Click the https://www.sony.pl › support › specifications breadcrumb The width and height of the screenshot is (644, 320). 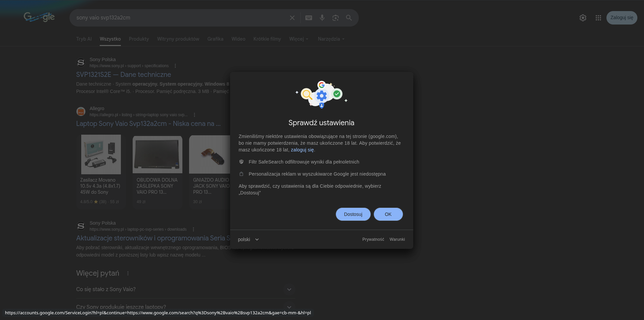coord(129,66)
